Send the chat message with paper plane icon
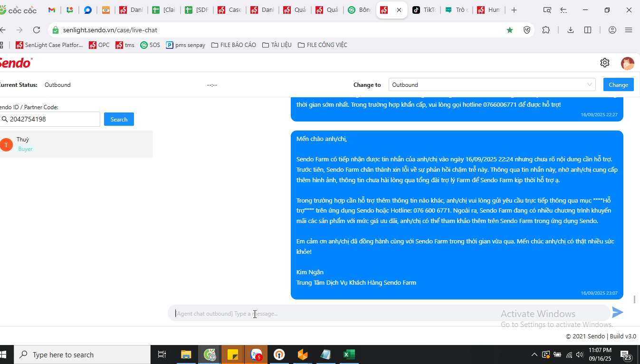 tap(617, 312)
